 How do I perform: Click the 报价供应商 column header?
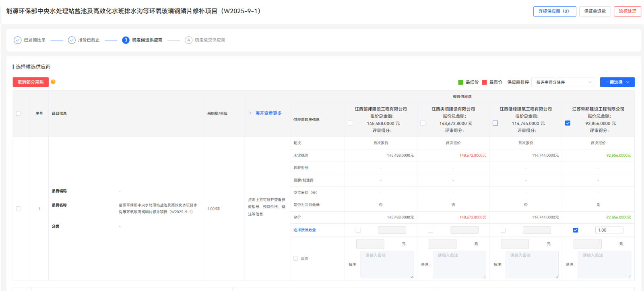tap(462, 97)
